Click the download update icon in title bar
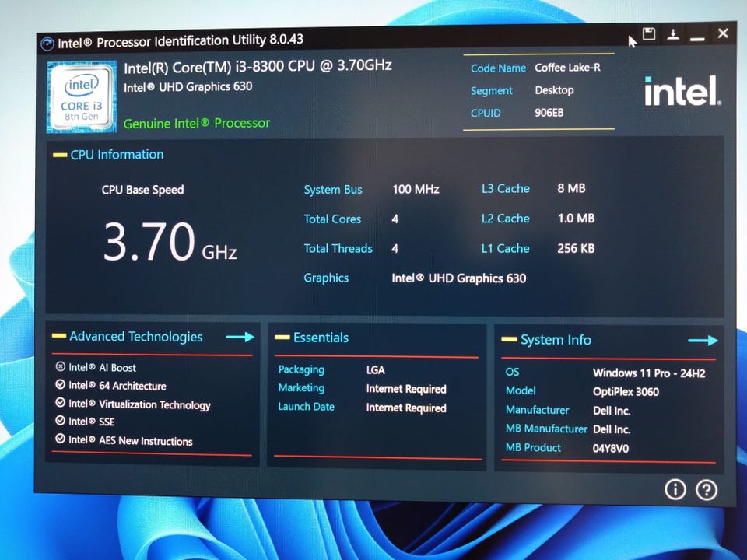The image size is (747, 560). (x=673, y=34)
